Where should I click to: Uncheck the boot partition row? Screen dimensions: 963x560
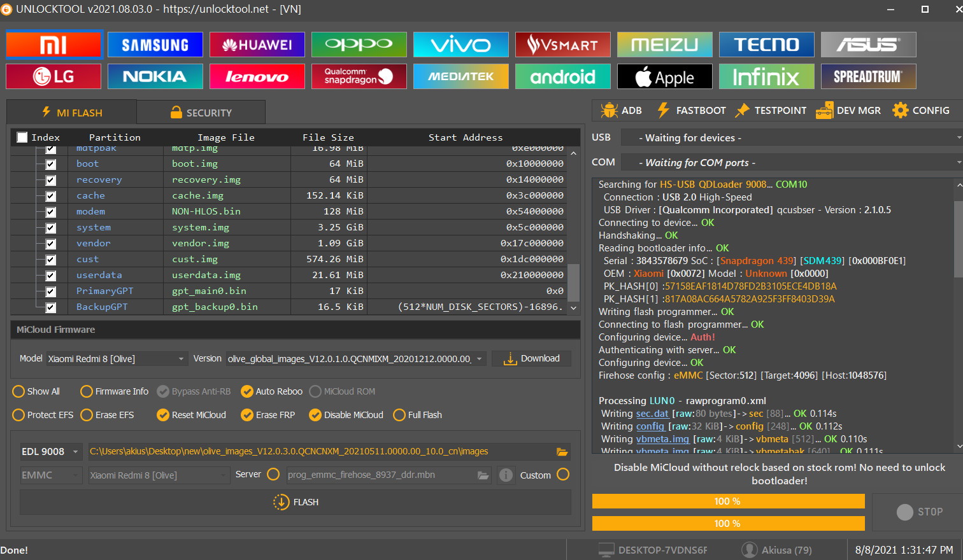pos(51,164)
